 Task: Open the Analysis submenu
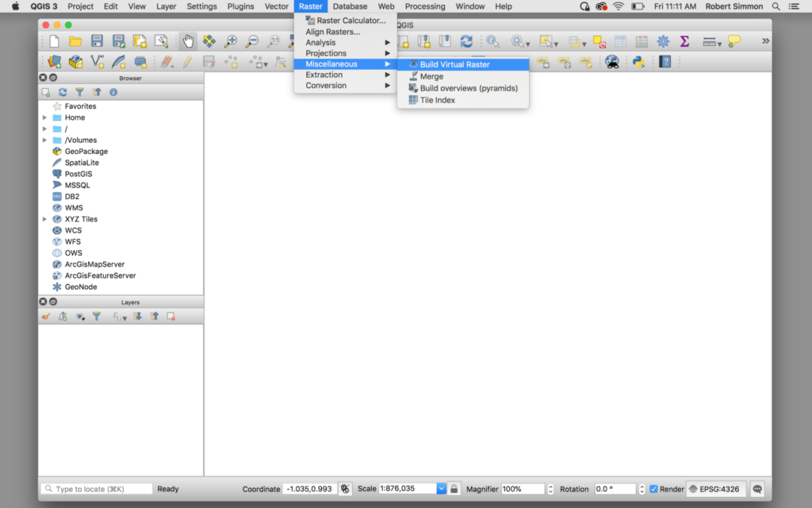click(x=346, y=43)
